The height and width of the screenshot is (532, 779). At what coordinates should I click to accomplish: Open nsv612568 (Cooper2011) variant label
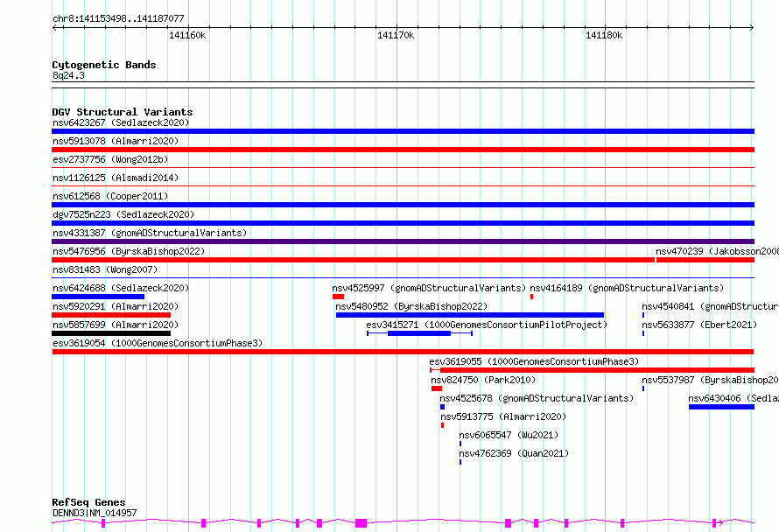click(110, 196)
